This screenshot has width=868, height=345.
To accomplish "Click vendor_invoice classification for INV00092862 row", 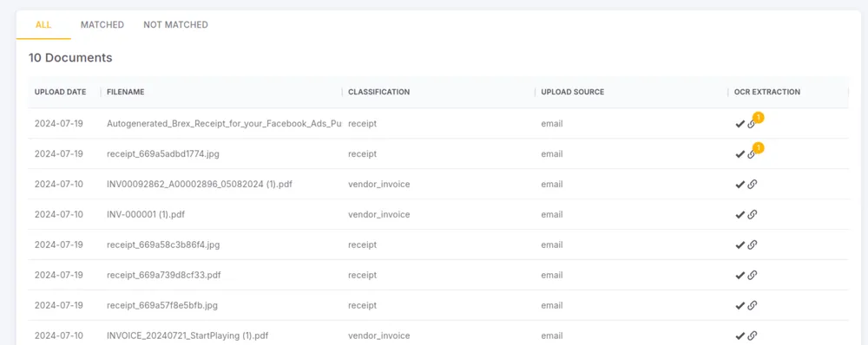I will tap(379, 185).
